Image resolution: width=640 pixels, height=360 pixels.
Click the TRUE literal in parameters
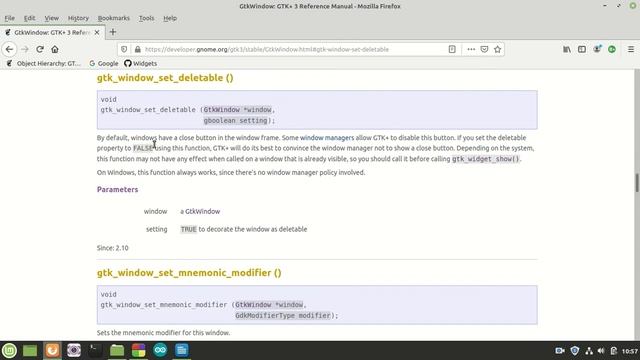(x=189, y=229)
